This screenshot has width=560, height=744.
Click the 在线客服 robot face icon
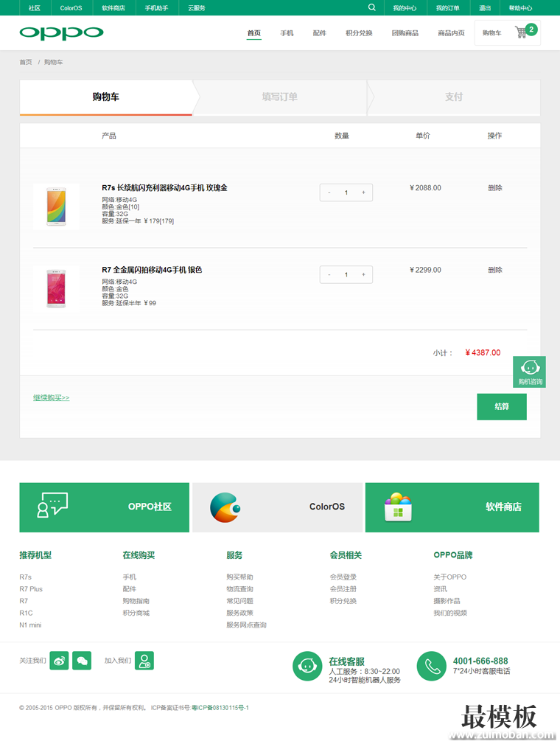[307, 666]
